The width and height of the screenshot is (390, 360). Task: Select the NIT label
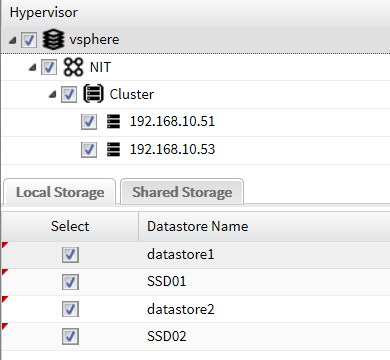[x=100, y=67]
